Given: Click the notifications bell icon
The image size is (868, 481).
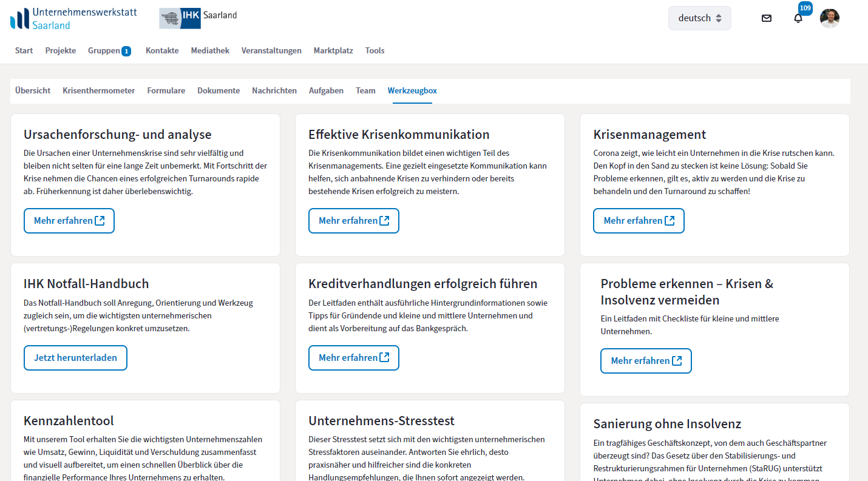Looking at the screenshot, I should (798, 18).
